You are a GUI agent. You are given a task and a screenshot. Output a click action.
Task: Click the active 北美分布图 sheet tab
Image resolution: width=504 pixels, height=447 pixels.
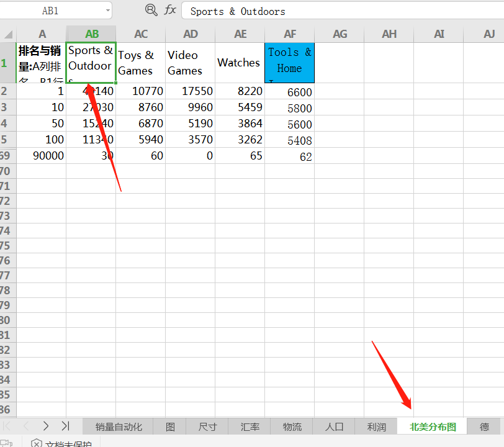pyautogui.click(x=433, y=427)
